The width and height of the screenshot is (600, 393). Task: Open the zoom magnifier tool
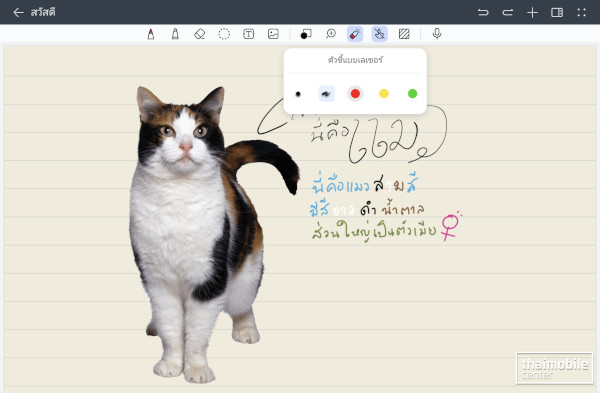[331, 34]
